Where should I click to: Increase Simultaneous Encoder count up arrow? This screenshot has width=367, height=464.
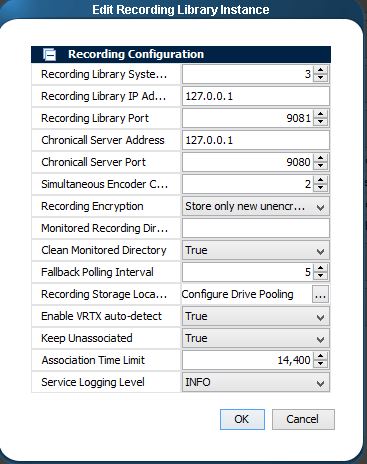320,180
